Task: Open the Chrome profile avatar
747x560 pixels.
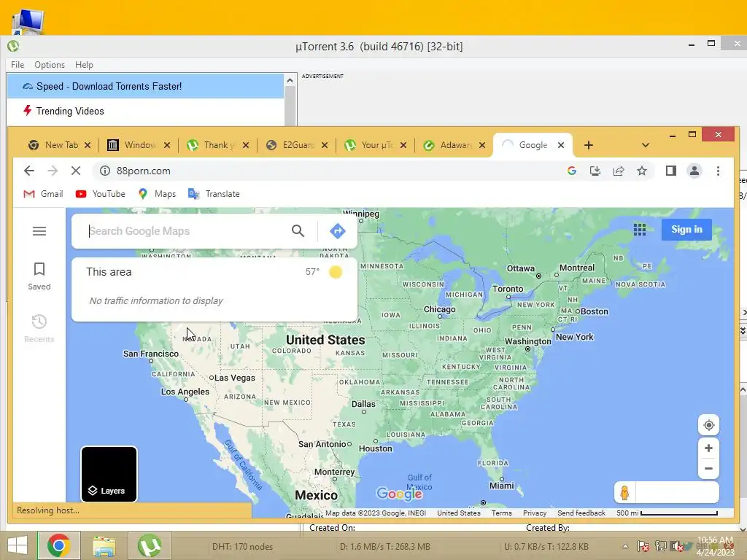Action: coord(694,171)
